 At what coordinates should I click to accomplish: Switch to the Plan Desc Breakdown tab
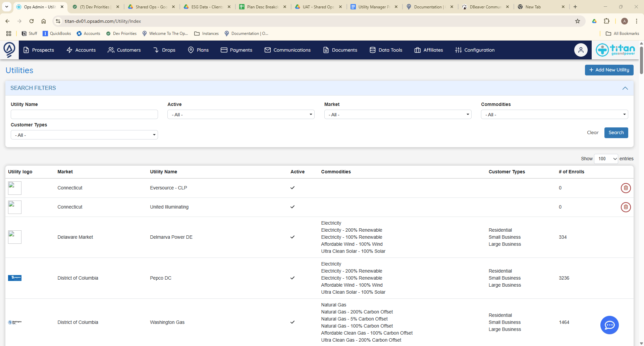pos(262,7)
